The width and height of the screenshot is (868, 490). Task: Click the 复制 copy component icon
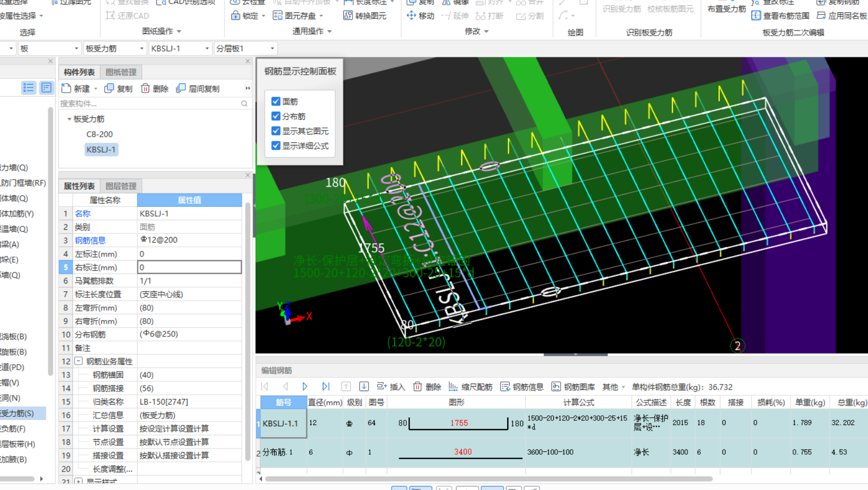(109, 88)
